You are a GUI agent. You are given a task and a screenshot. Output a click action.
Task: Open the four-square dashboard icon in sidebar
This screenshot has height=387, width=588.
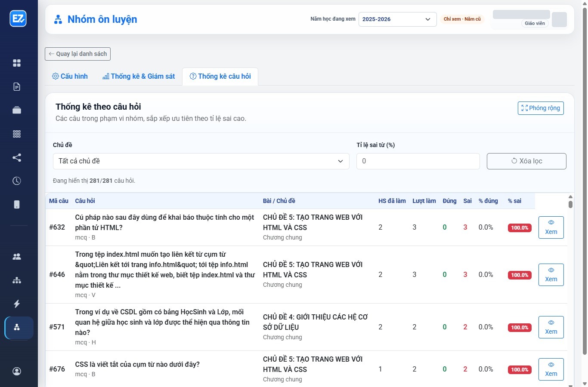(x=17, y=63)
